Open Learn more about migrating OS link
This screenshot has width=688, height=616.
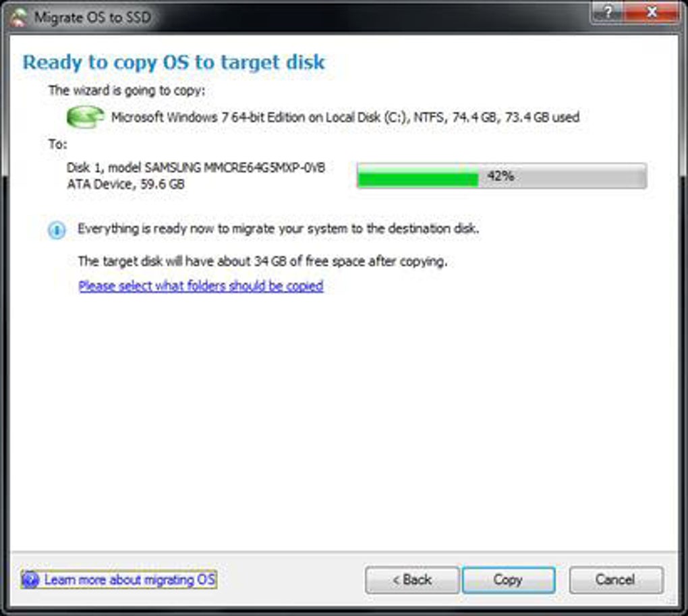pyautogui.click(x=130, y=580)
